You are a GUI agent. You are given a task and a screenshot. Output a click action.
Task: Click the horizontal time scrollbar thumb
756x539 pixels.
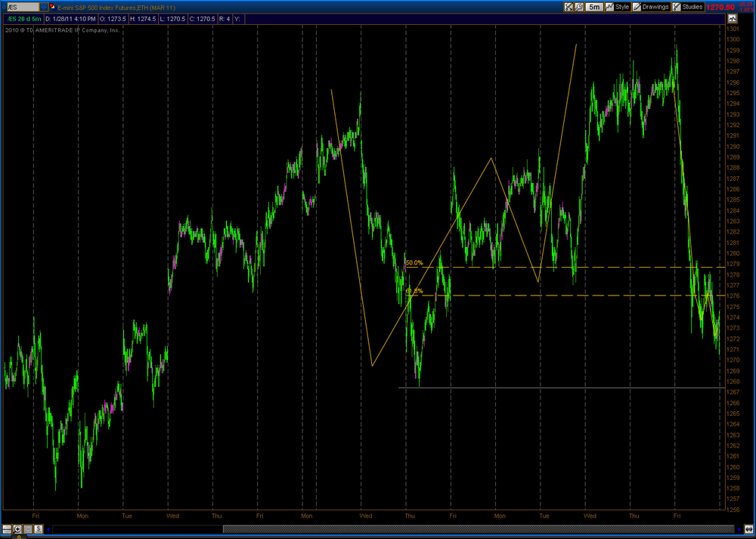pos(479,529)
